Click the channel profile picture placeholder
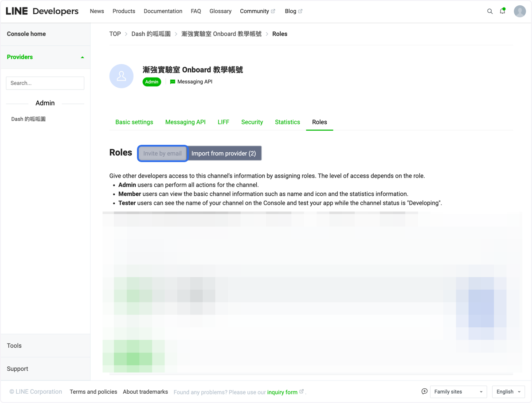 tap(121, 76)
